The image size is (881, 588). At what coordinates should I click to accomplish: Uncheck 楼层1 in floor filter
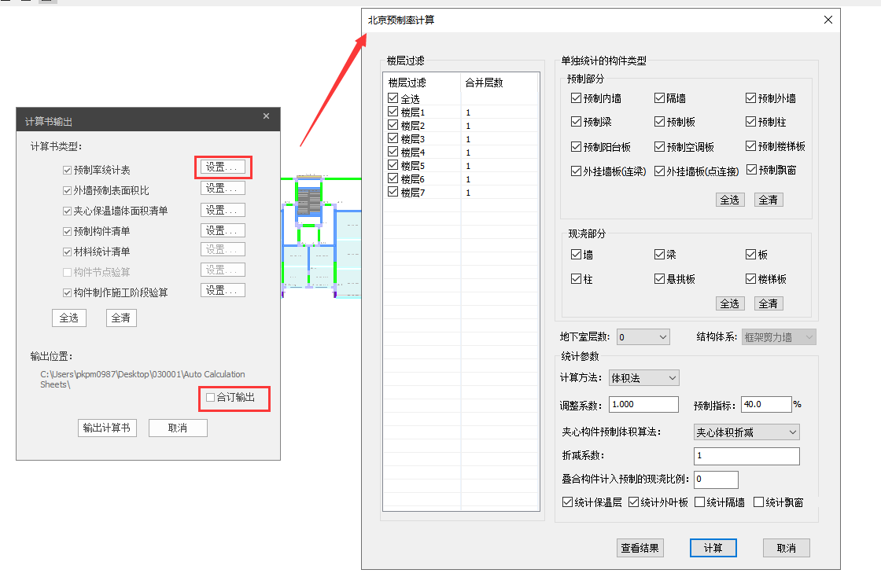[x=393, y=112]
